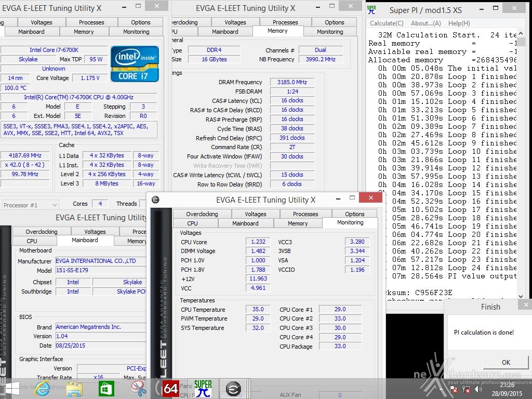Screen dimensions: 532x399
Task: Open the volume speaker tray icon
Action: coord(478,390)
